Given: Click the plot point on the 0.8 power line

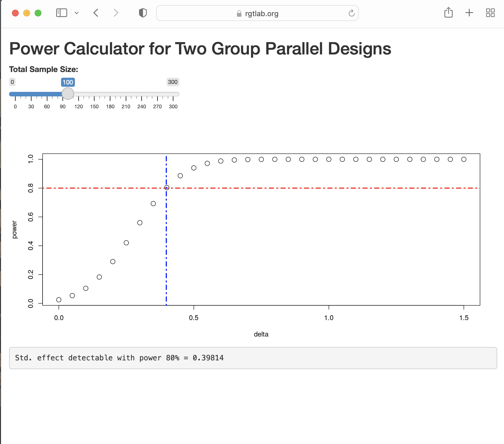Looking at the screenshot, I should click(x=167, y=188).
